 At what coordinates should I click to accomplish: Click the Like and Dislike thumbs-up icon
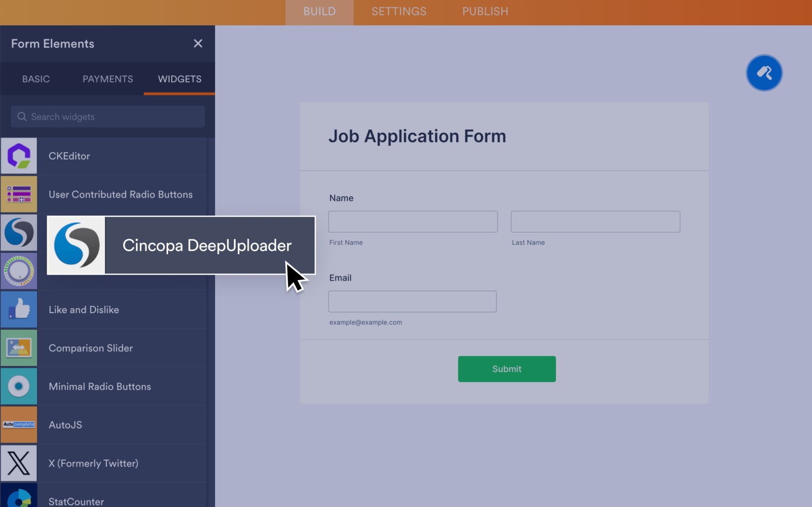click(x=19, y=310)
